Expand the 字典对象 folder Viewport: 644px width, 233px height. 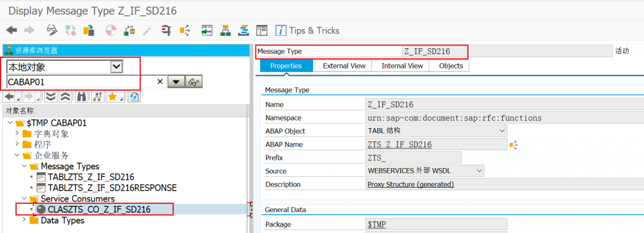(x=17, y=133)
